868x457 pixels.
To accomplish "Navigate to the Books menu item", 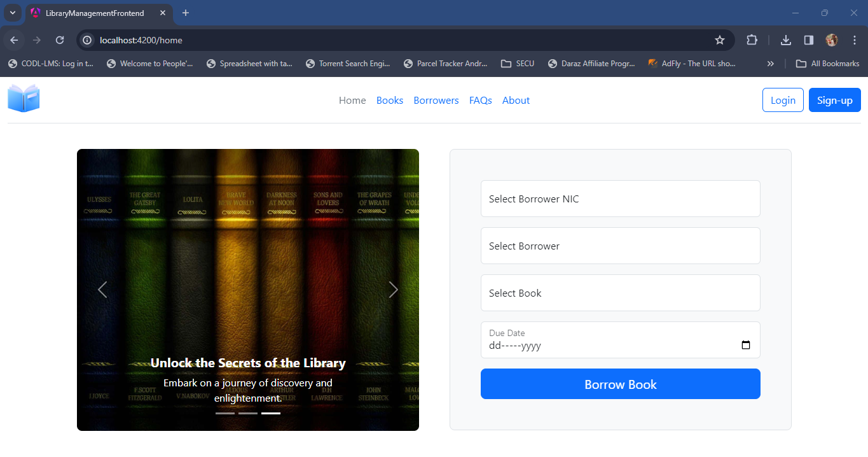I will click(389, 100).
